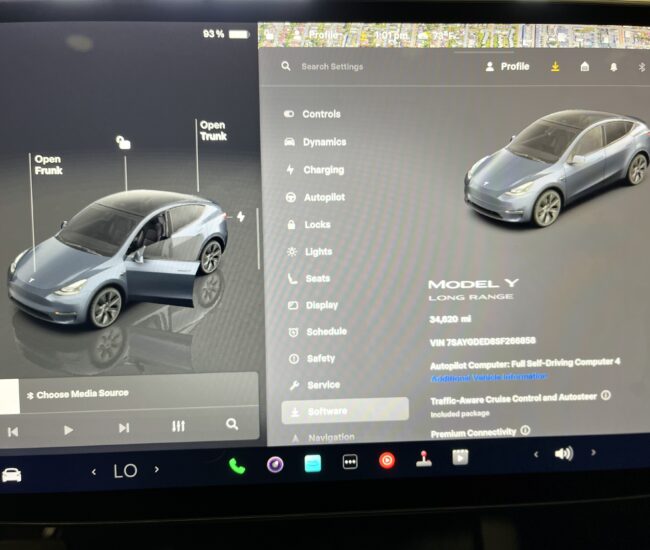Open the Navigation menu
The height and width of the screenshot is (550, 650).
(x=323, y=437)
